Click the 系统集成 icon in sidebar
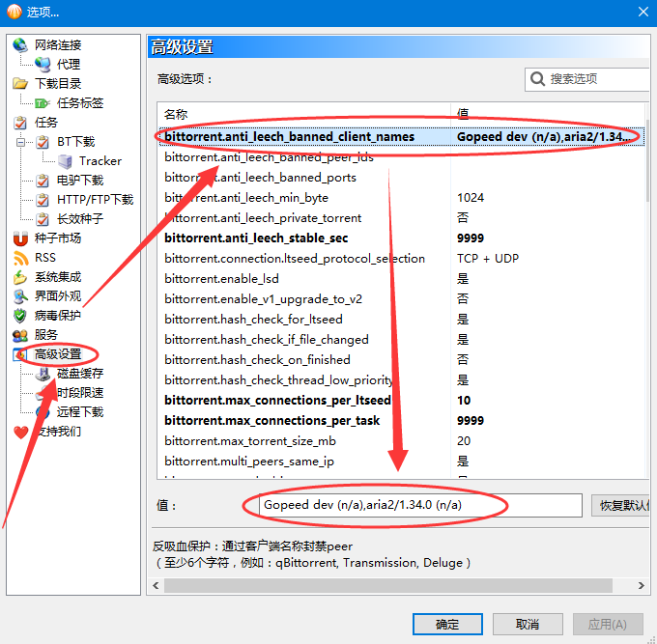657x644 pixels. click(20, 277)
